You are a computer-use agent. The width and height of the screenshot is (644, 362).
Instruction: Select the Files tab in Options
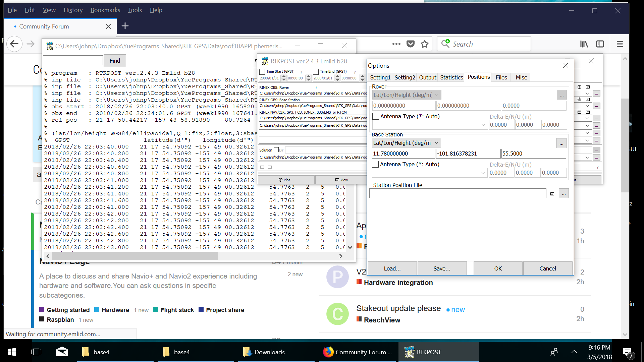501,77
